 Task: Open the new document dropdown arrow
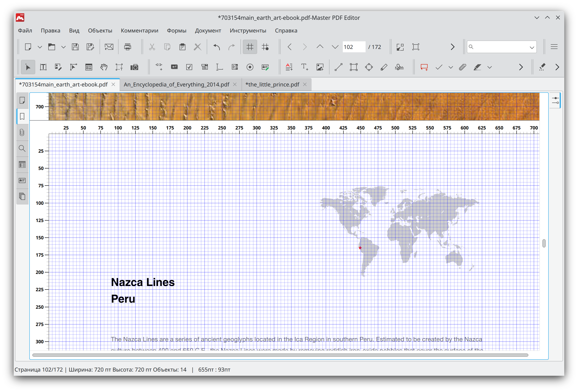[40, 47]
